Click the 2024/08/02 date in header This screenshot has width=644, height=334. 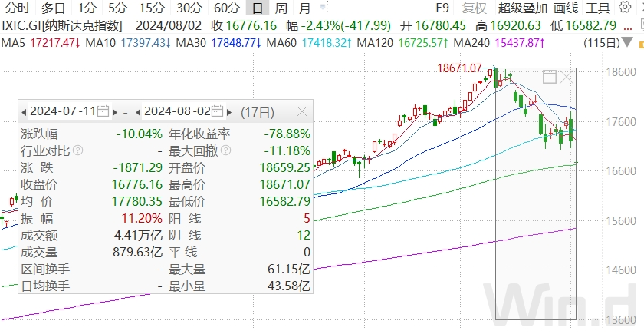coord(169,26)
